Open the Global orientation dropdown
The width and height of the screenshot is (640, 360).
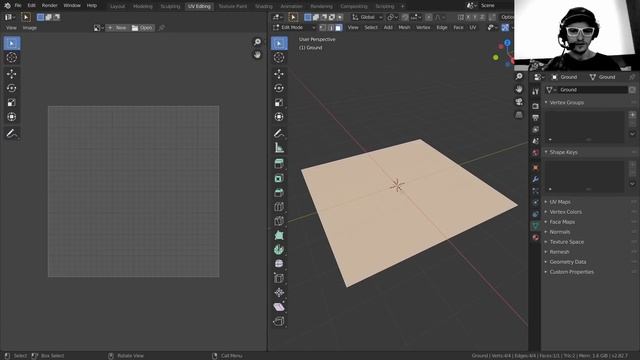tap(367, 17)
